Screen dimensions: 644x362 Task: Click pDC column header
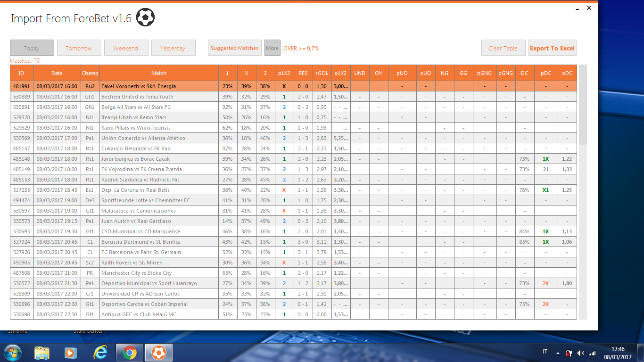546,73
